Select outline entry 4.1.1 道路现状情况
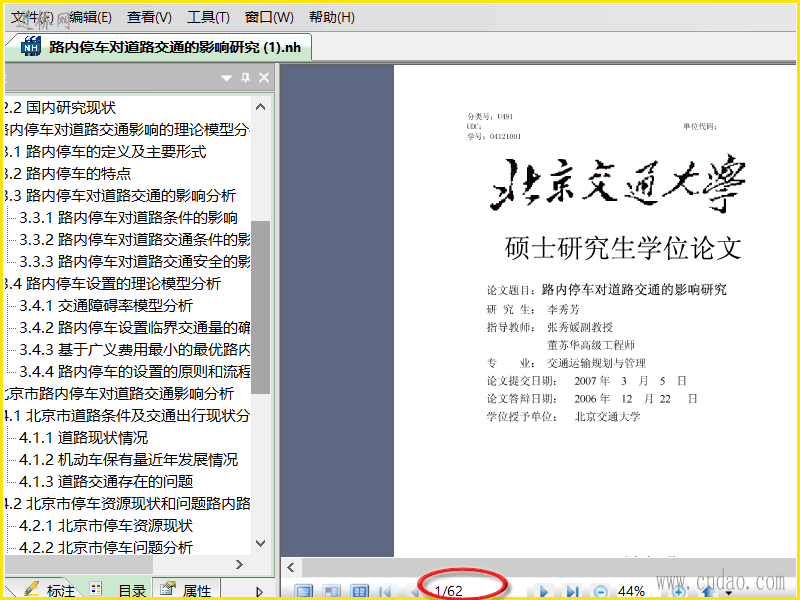The height and width of the screenshot is (600, 800). pyautogui.click(x=84, y=437)
